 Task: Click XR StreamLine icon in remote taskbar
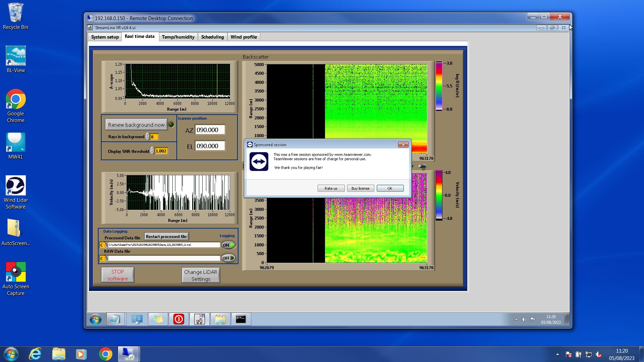click(x=200, y=319)
